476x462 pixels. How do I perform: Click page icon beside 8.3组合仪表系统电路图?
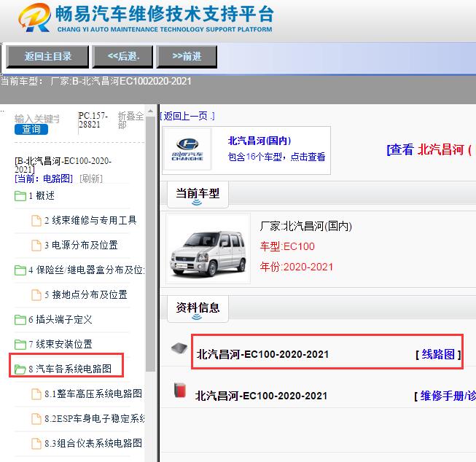[x=36, y=444]
